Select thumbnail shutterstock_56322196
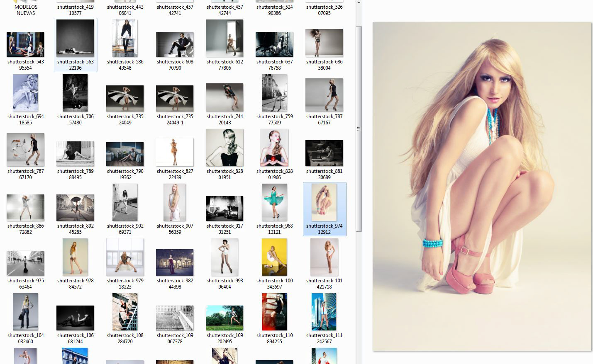593x364 pixels. 75,38
